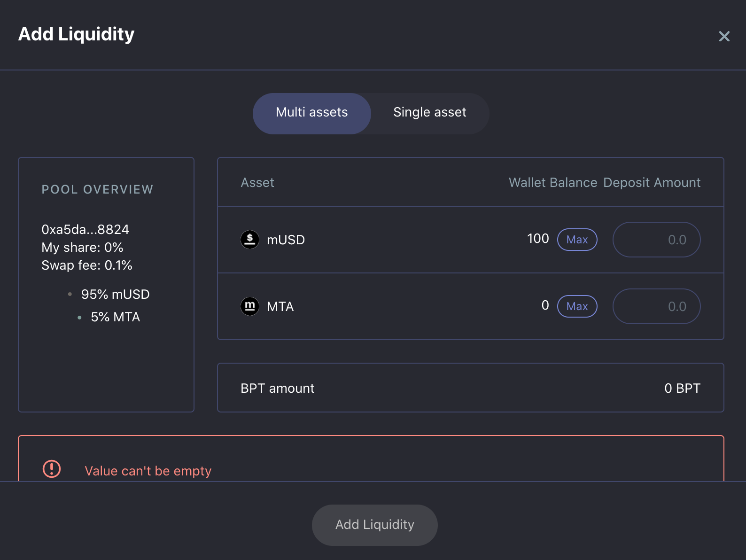Click the mUSD deposit amount field

[656, 240]
